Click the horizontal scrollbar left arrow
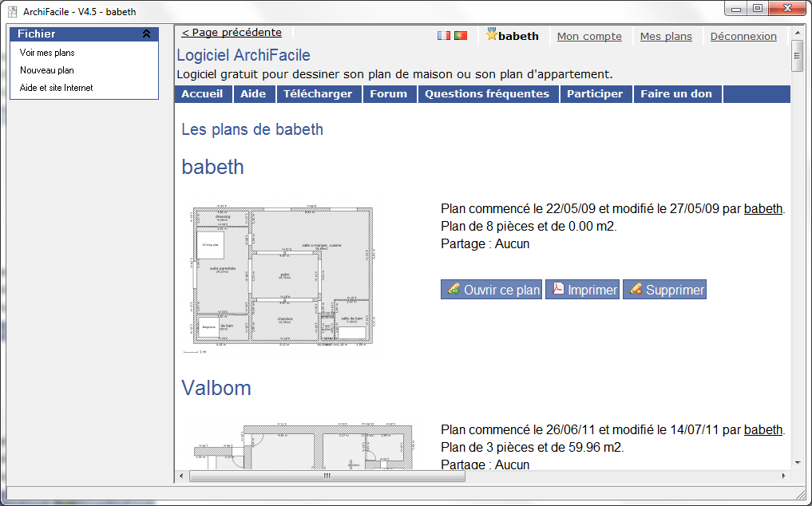This screenshot has width=812, height=506. coord(180,476)
